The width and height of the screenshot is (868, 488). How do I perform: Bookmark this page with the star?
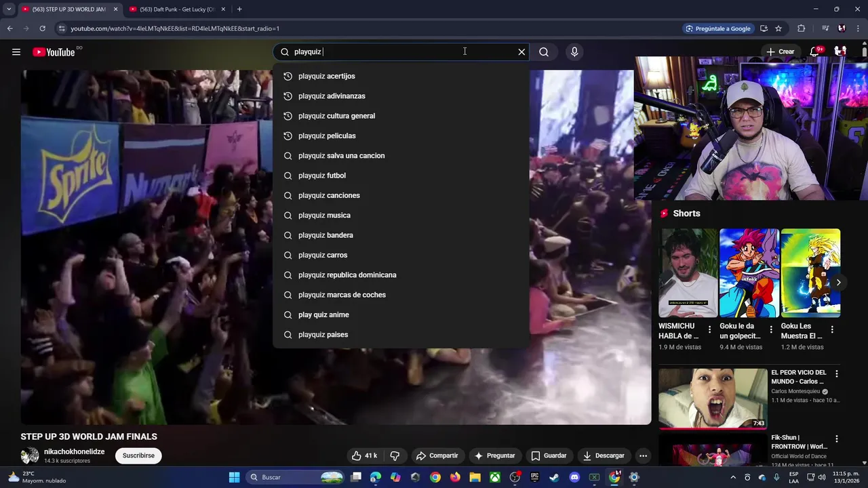[778, 28]
